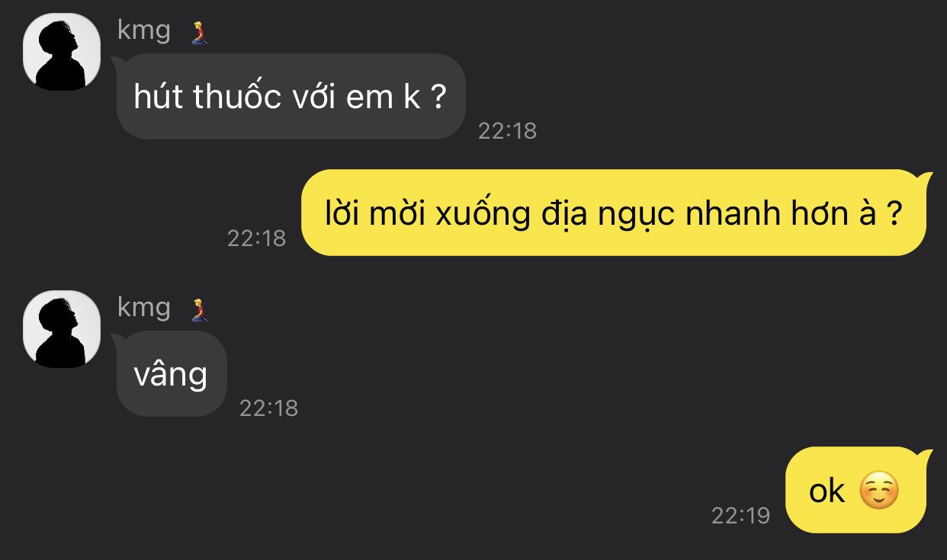This screenshot has height=560, width=947.
Task: Select the "kmg" name above the "vâng" bubble
Action: click(144, 309)
